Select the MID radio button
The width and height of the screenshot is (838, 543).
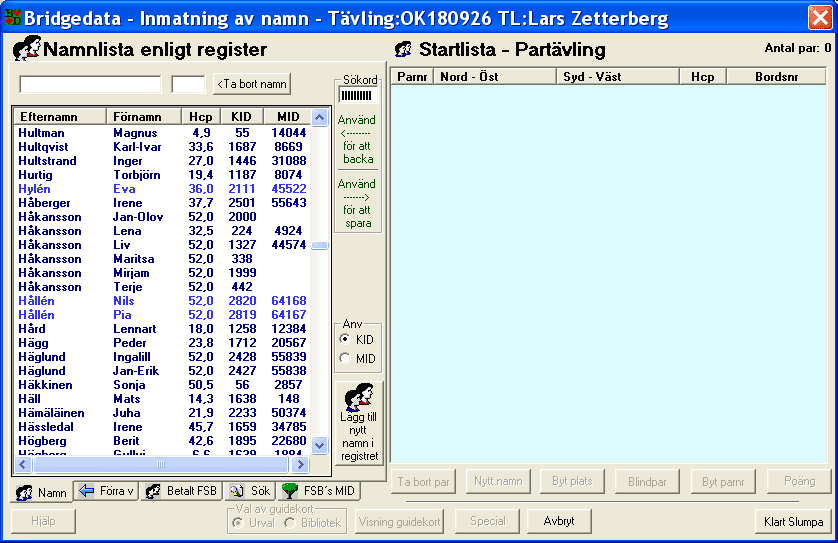(x=346, y=358)
